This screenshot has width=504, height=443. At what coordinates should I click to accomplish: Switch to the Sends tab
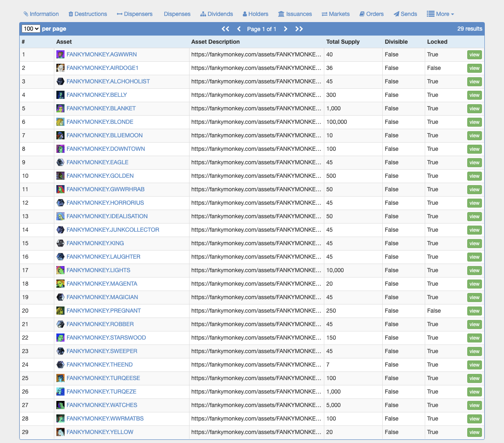pos(406,14)
